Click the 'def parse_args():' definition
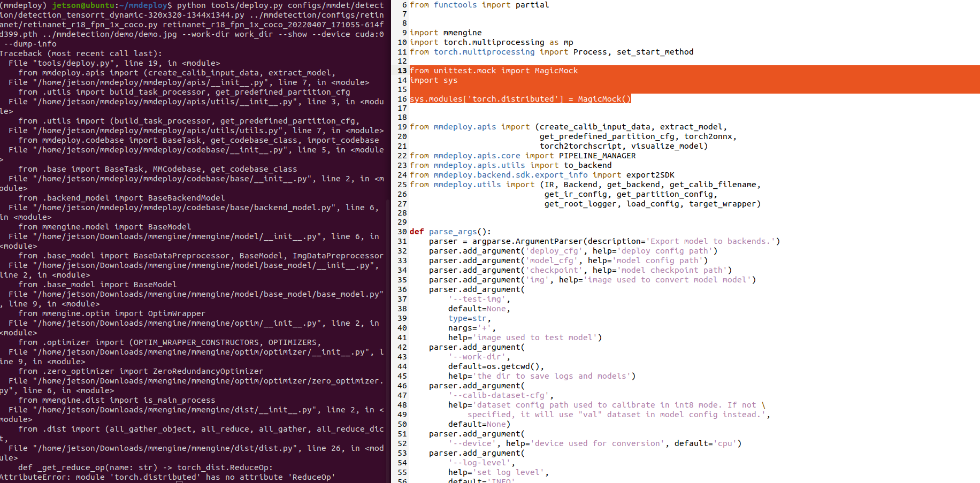Screen dimensions: 980x483 [x=450, y=232]
